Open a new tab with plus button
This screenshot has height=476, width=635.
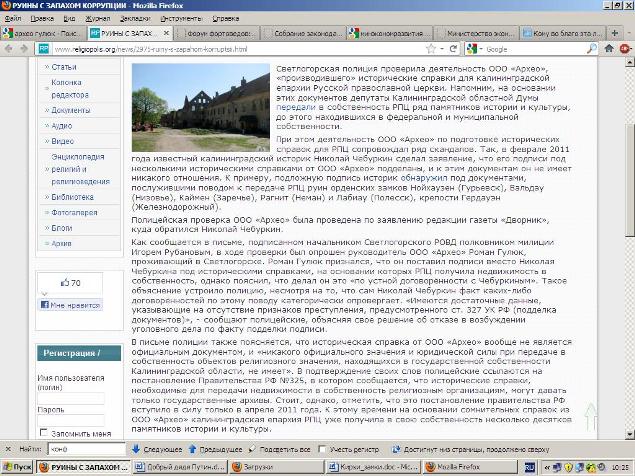614,33
